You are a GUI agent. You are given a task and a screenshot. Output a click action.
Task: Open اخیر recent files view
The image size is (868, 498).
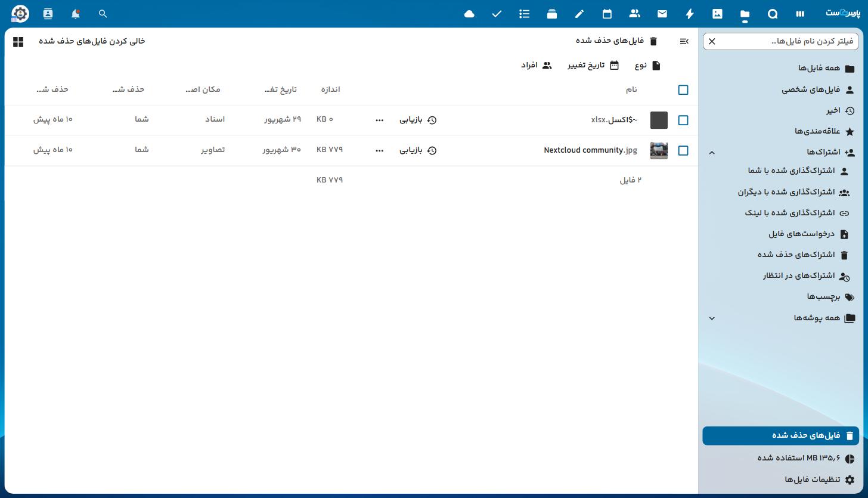coord(780,110)
